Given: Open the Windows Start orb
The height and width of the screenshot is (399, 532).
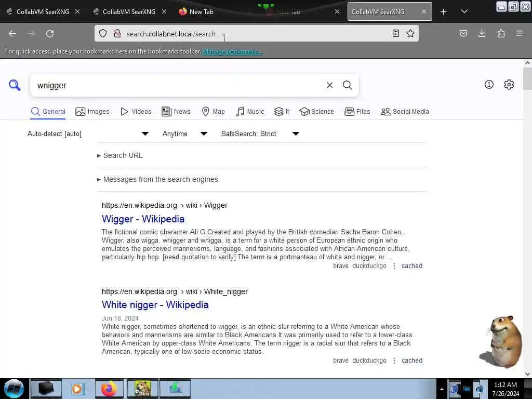Looking at the screenshot, I should 14,389.
